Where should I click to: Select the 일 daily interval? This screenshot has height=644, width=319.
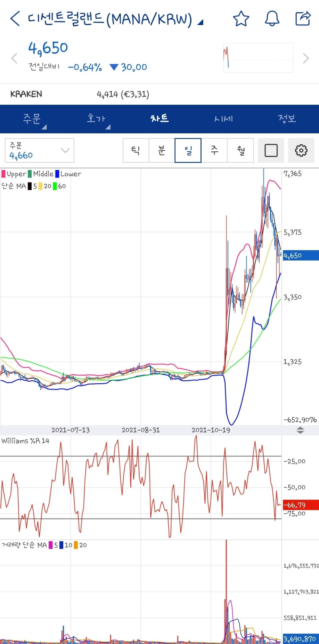[x=188, y=151]
